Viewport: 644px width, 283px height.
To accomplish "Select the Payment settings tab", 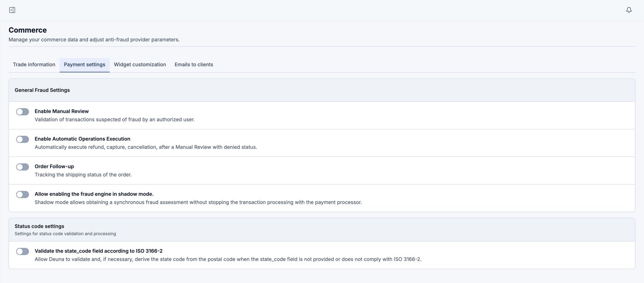I will click(84, 64).
